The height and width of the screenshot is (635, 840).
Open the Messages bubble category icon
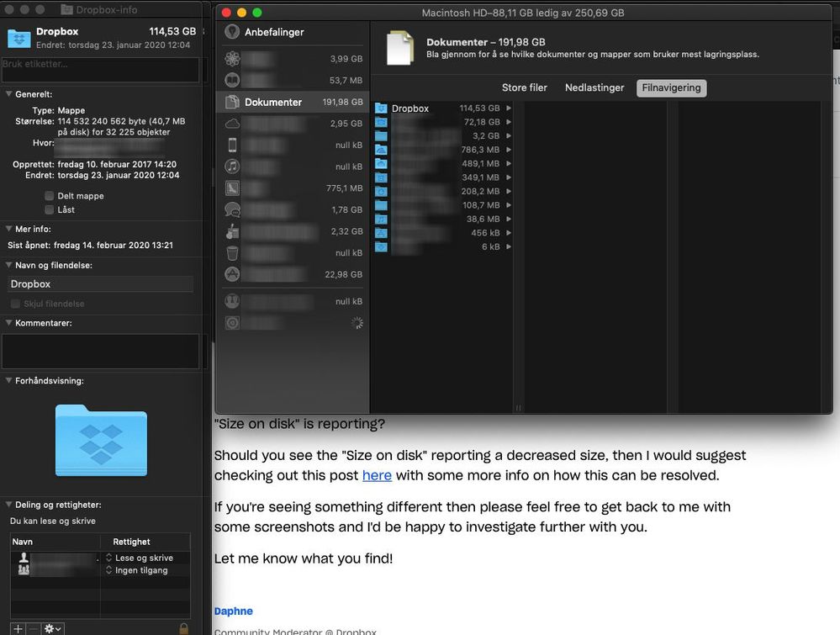[x=232, y=209]
